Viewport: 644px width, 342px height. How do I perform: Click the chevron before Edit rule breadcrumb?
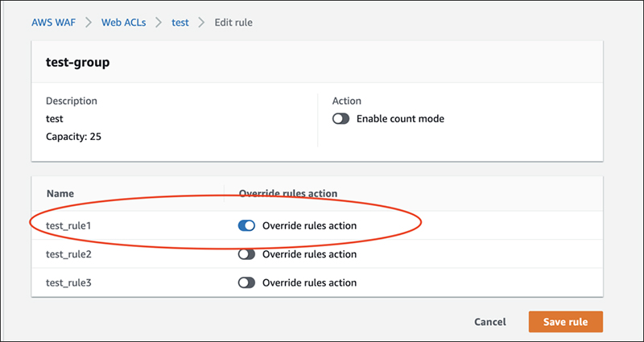tap(201, 23)
